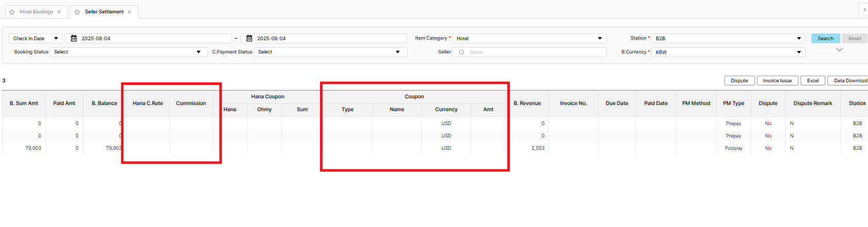Screen dimensions: 868x227
Task: Expand more search filters with chevron
Action: coord(839,50)
